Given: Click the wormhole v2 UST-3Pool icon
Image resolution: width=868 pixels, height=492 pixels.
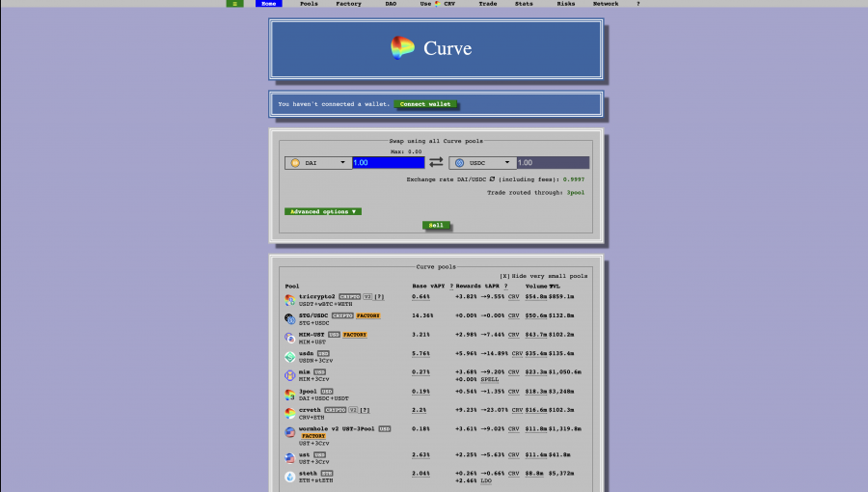Looking at the screenshot, I should (x=289, y=432).
